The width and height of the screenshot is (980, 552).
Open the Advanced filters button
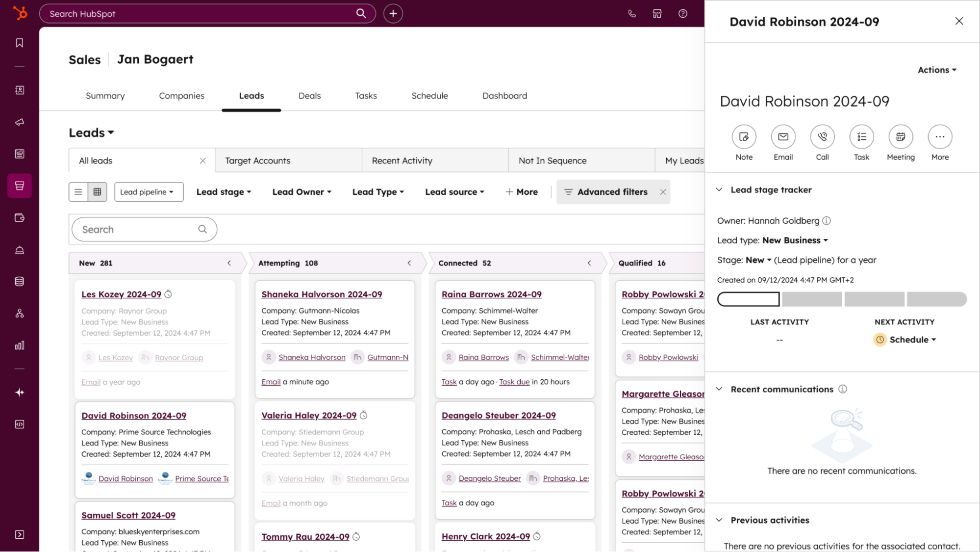[606, 192]
